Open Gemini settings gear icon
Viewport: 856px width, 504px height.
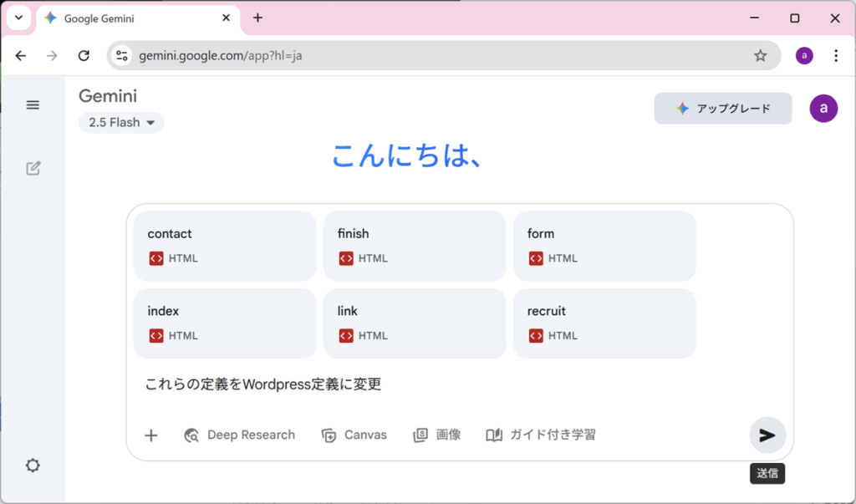point(33,466)
